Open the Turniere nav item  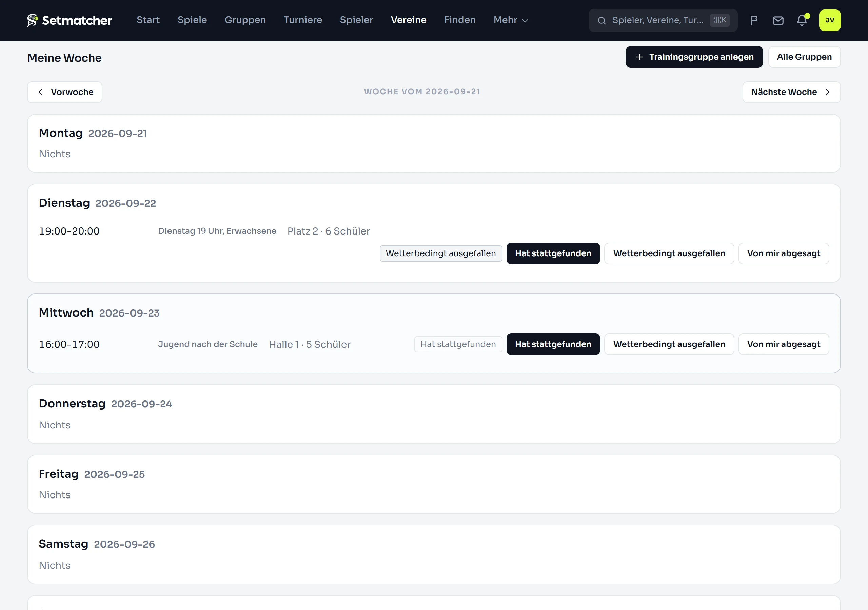pos(303,20)
